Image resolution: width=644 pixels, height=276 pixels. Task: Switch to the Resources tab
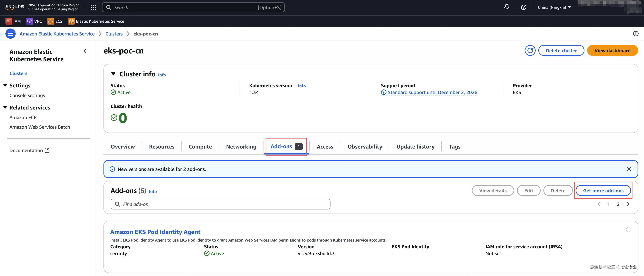pos(162,147)
